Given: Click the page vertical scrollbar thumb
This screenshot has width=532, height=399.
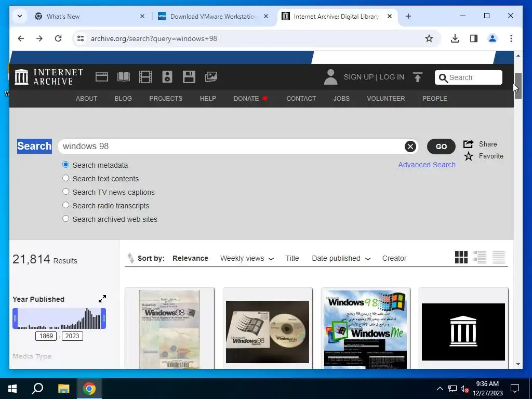Looking at the screenshot, I should 518,86.
